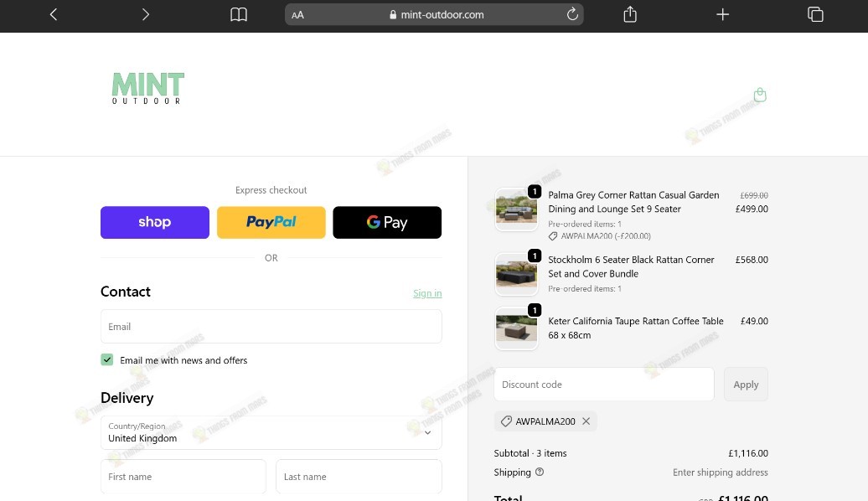Click the Palma Grey Corner Rattan product title
The width and height of the screenshot is (868, 501).
pyautogui.click(x=633, y=202)
